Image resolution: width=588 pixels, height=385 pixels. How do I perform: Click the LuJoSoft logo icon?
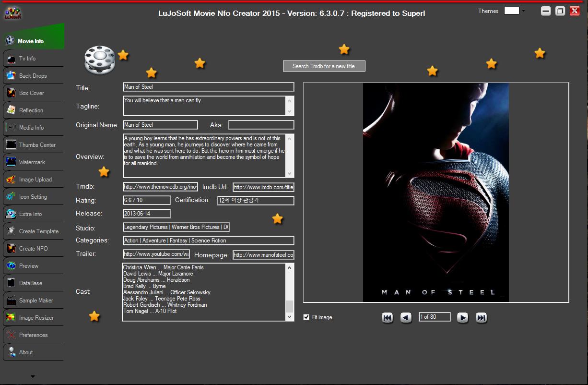point(12,12)
